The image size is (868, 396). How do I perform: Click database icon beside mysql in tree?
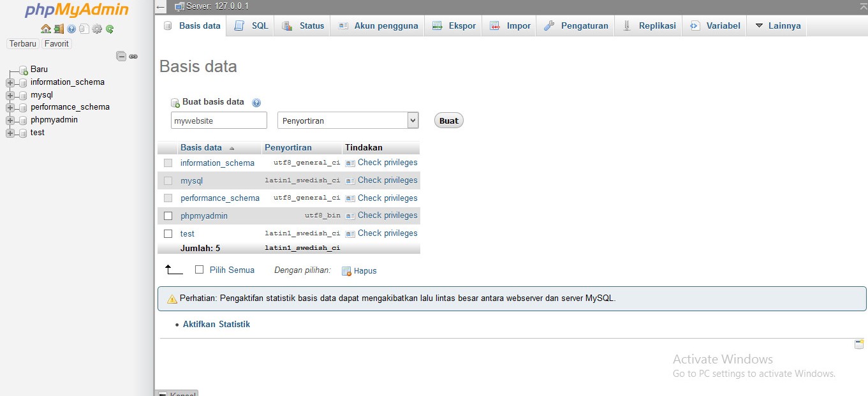(x=23, y=95)
